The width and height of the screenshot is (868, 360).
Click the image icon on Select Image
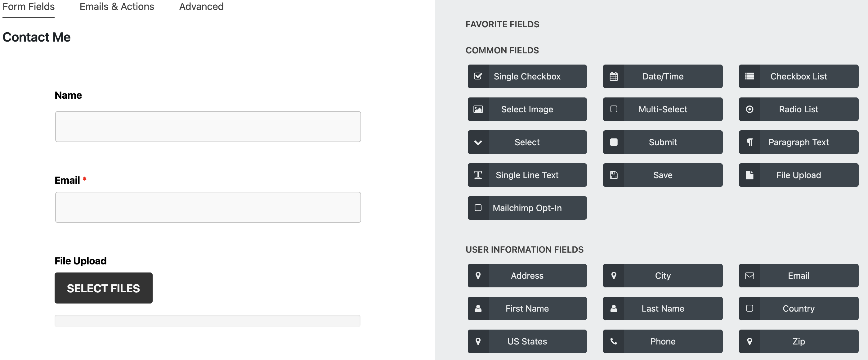point(478,109)
